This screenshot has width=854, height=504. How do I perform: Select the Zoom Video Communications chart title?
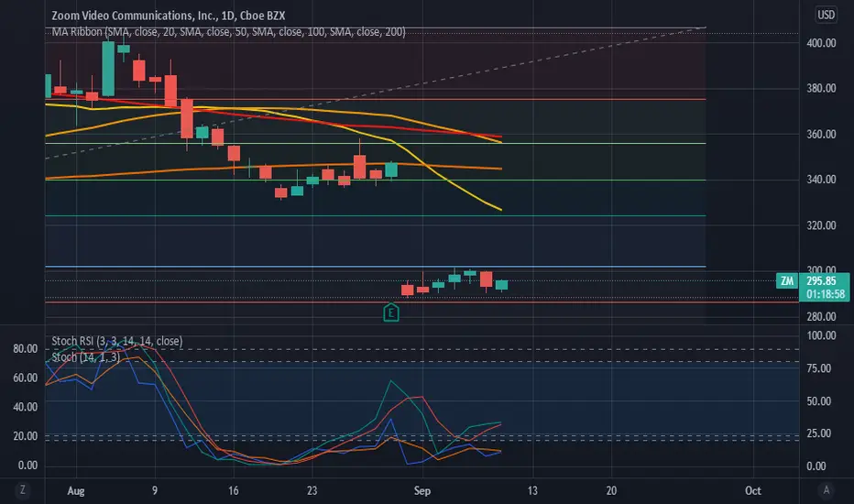(169, 16)
